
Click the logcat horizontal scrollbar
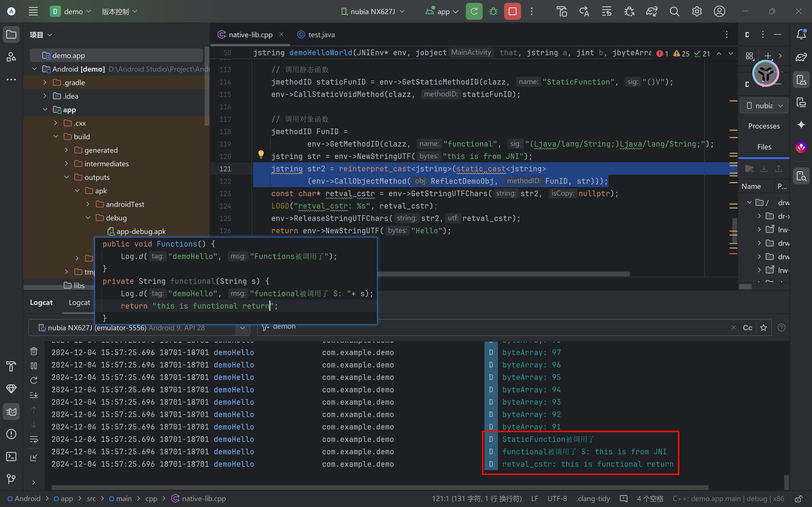tap(379, 487)
